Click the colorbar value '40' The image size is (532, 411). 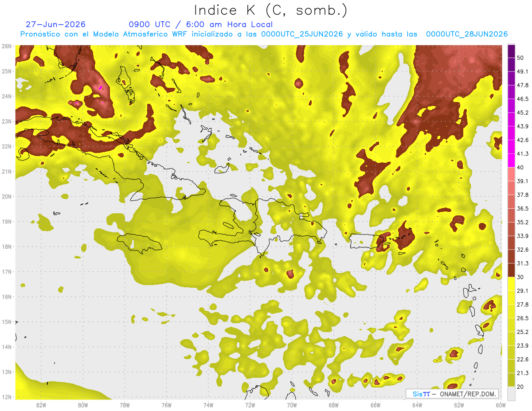pyautogui.click(x=520, y=167)
